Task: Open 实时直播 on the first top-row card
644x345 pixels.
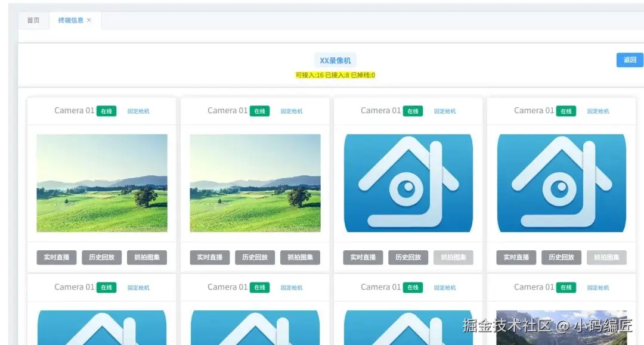Action: click(x=57, y=257)
